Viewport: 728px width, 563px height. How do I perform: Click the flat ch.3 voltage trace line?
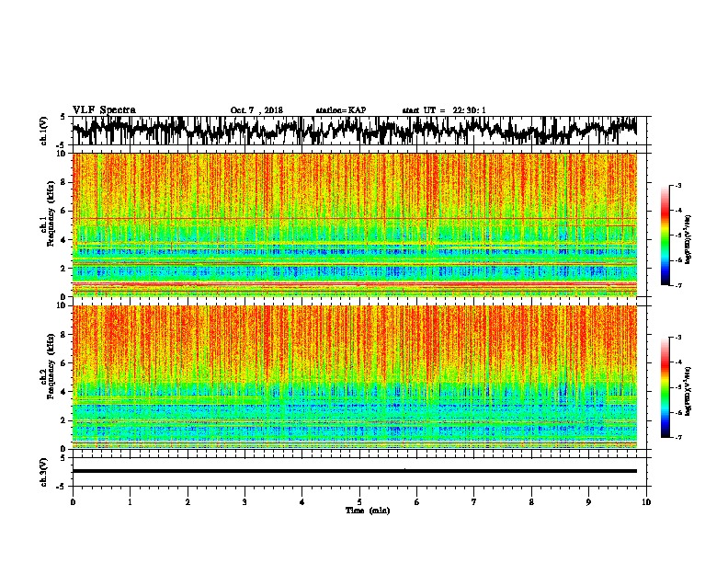[x=355, y=471]
